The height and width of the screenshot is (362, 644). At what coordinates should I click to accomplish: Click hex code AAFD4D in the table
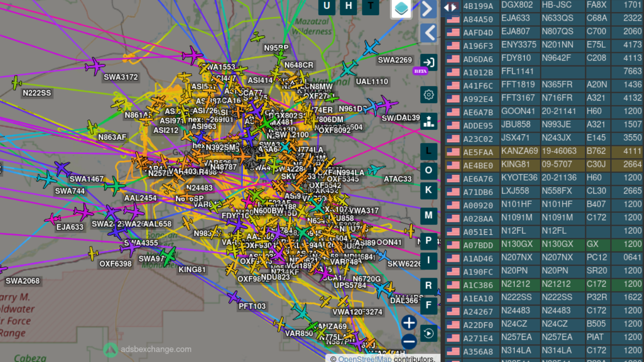478,32
